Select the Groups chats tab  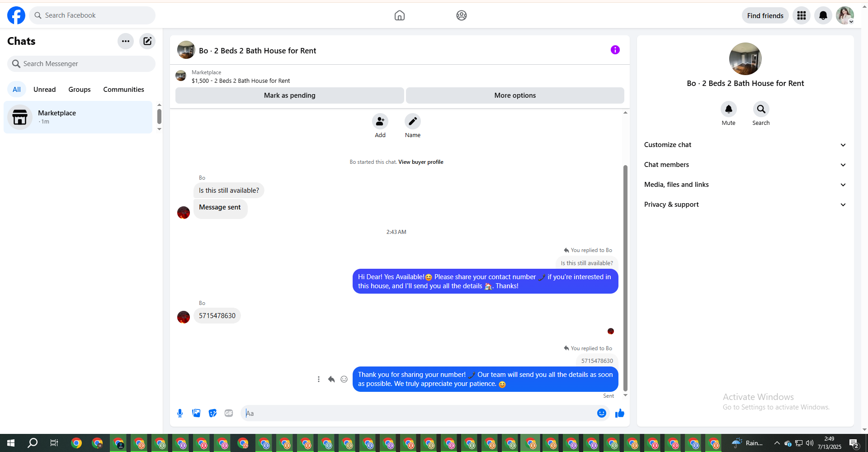point(80,90)
